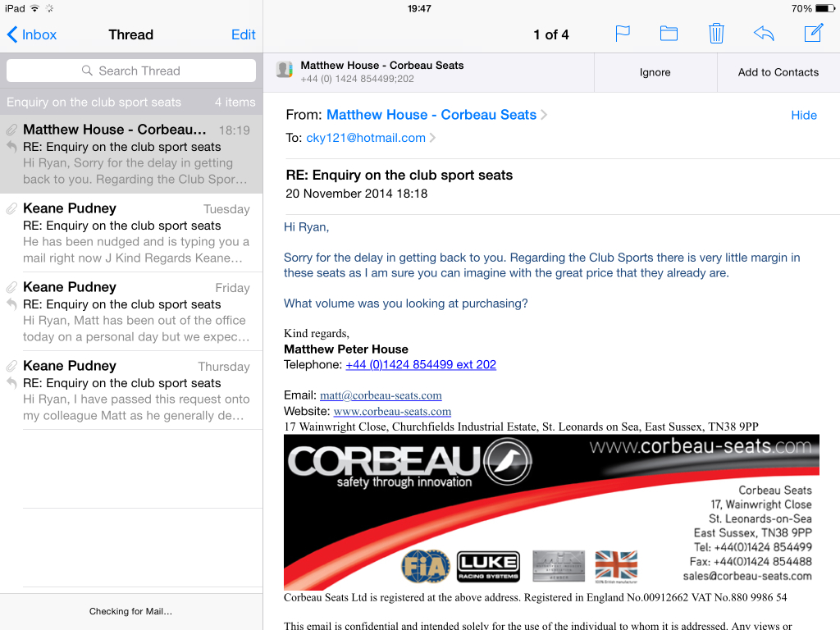Image resolution: width=840 pixels, height=630 pixels.
Task: Open Keane Pudney message from Thursday
Action: point(131,390)
